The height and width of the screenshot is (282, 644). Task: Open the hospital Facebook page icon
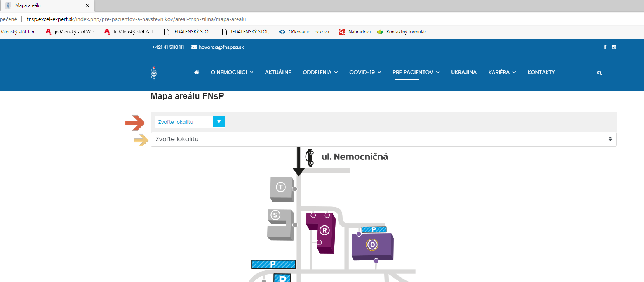click(605, 47)
